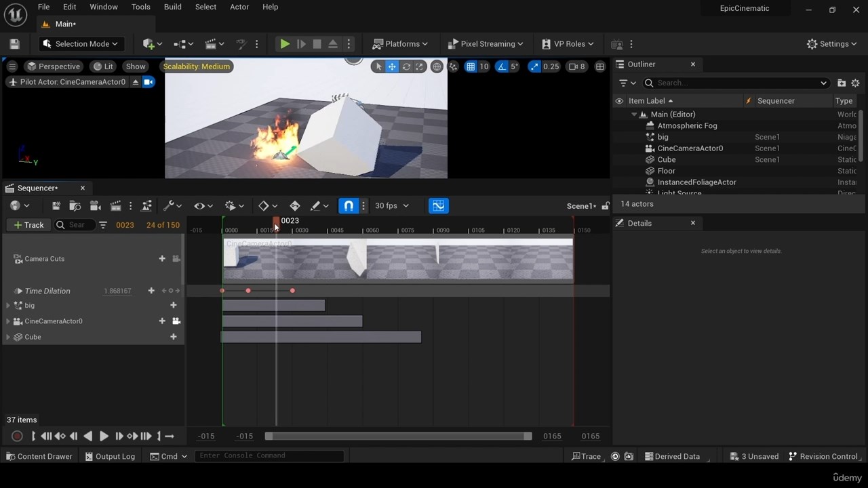Expand the Cube track in Sequencer
The width and height of the screenshot is (868, 488).
[x=8, y=337]
